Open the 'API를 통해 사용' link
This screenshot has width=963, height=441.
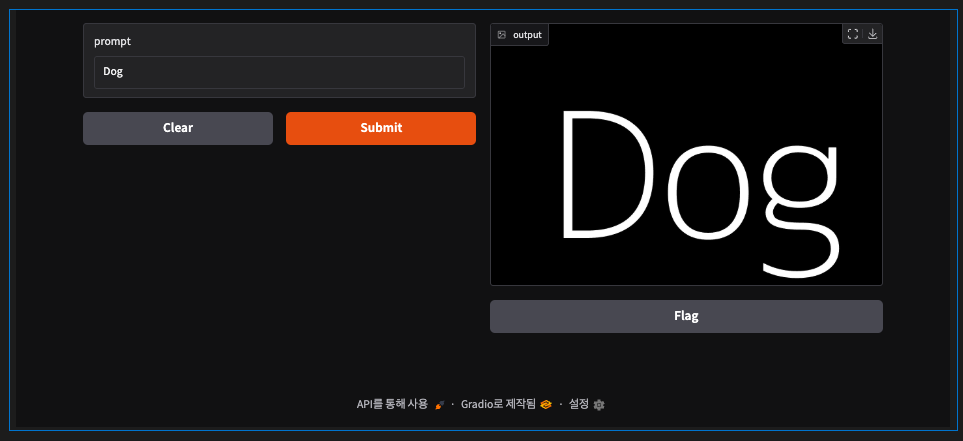coord(400,404)
